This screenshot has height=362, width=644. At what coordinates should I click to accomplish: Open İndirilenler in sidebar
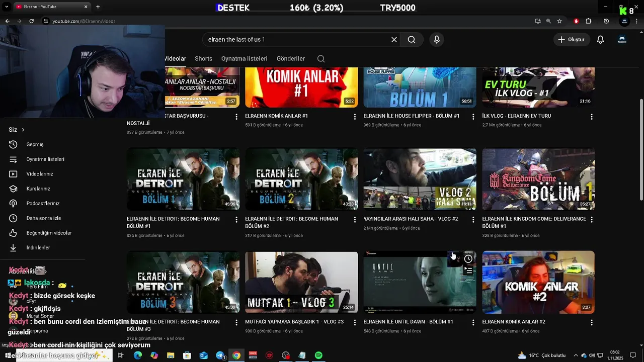[38, 248]
